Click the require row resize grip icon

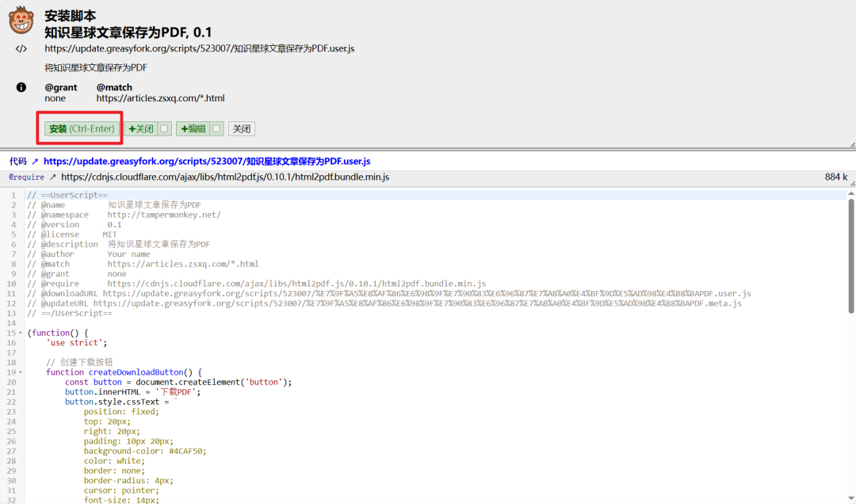tap(852, 184)
